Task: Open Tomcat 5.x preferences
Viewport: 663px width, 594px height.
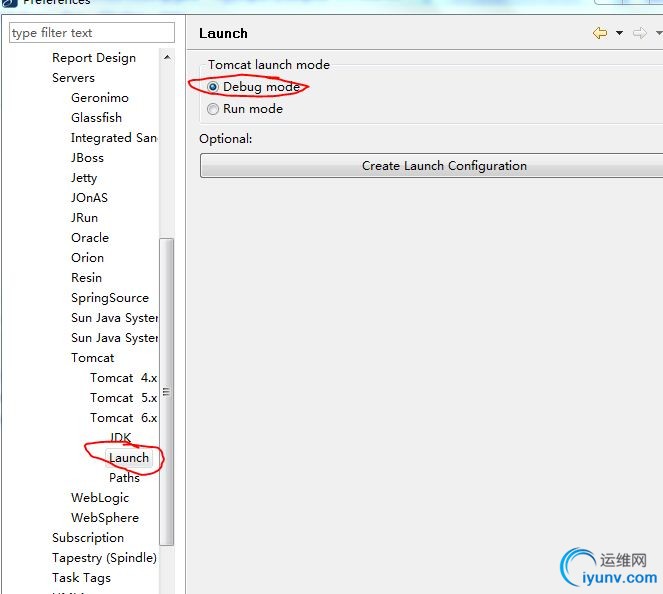Action: (x=123, y=398)
